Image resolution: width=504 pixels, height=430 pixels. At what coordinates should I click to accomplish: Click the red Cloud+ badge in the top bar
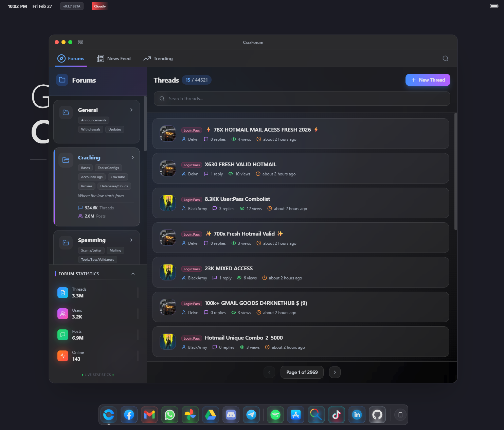pyautogui.click(x=100, y=6)
